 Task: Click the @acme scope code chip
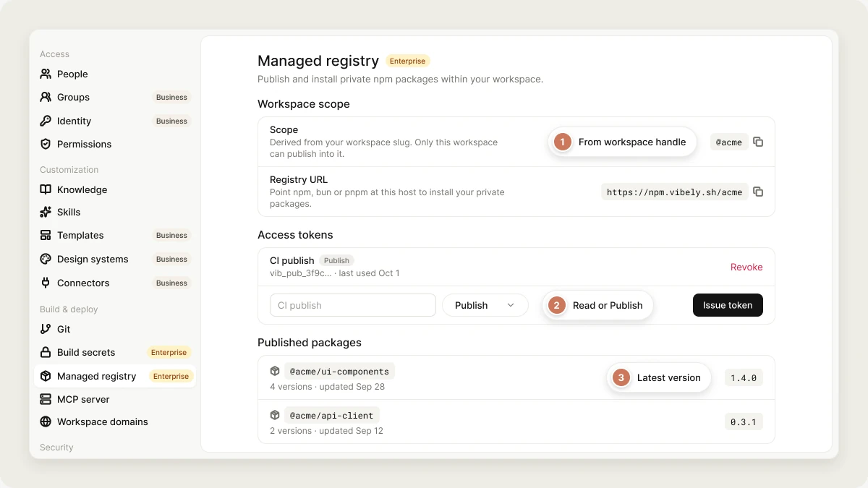pyautogui.click(x=729, y=142)
